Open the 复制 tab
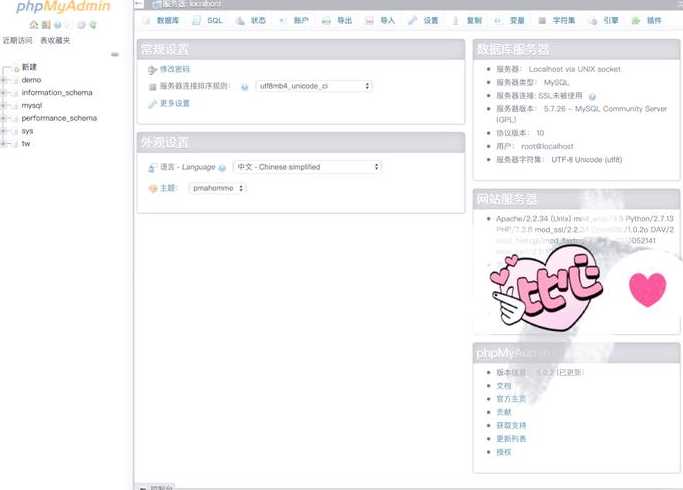This screenshot has width=683, height=490. [467, 20]
